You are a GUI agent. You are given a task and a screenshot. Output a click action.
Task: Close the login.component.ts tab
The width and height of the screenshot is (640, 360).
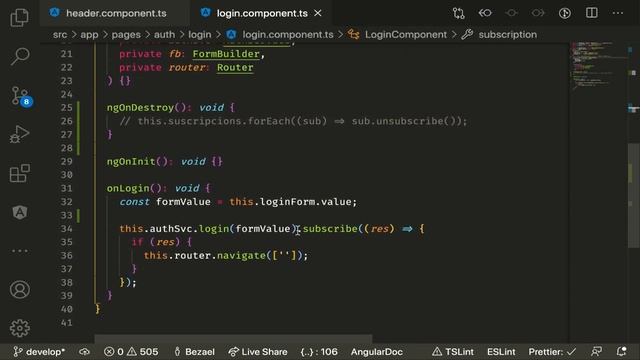point(318,13)
